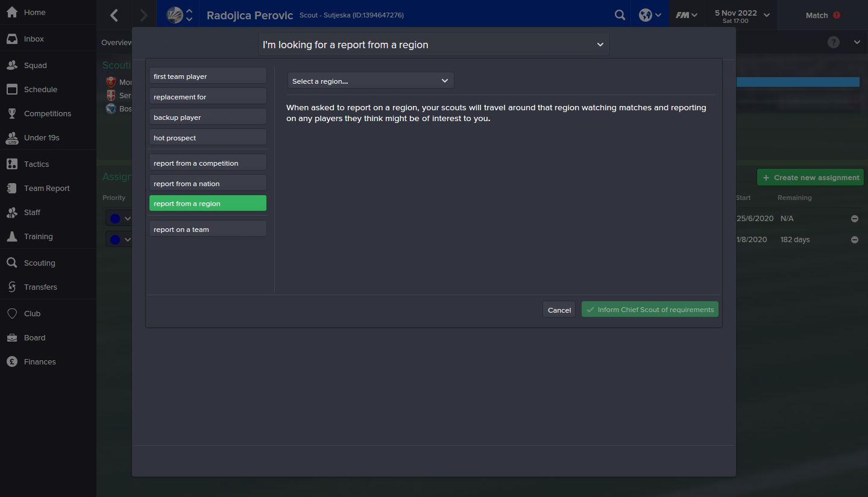868x497 pixels.
Task: Select report from a competition option
Action: pyautogui.click(x=208, y=163)
